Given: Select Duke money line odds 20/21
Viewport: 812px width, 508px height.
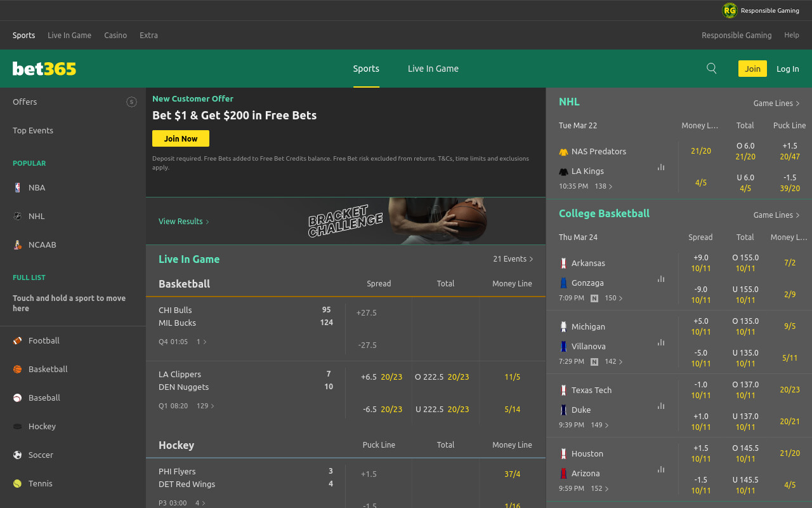Looking at the screenshot, I should point(790,421).
